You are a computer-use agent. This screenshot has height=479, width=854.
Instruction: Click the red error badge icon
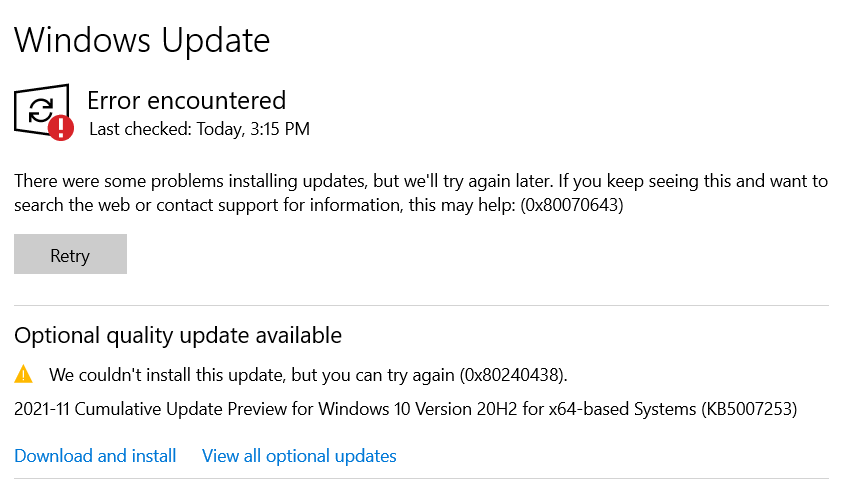pos(61,127)
